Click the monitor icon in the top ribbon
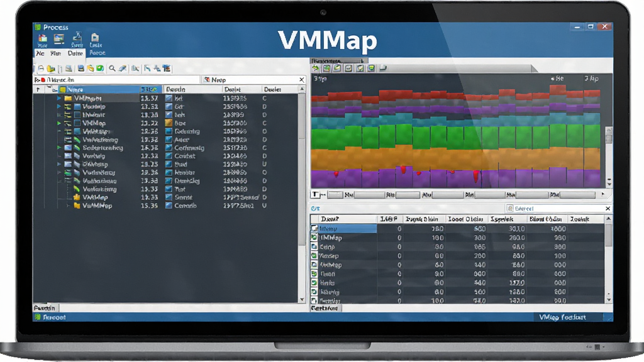644x362 pixels. coord(59,39)
